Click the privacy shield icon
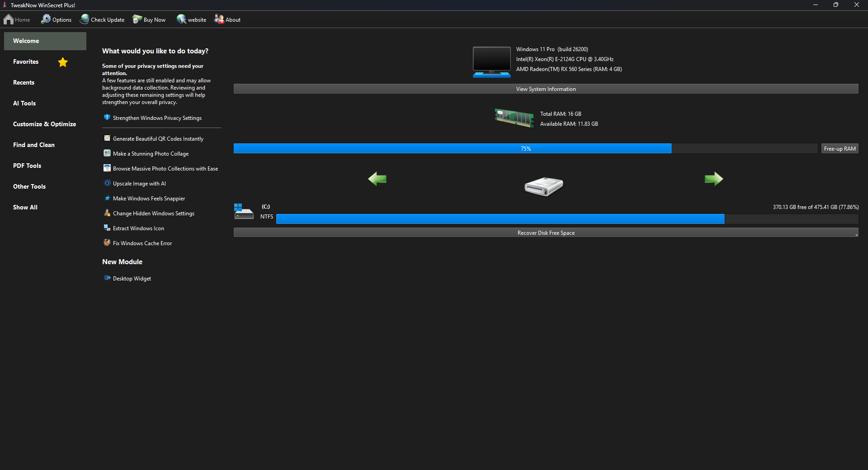This screenshot has width=868, height=470. [x=107, y=118]
